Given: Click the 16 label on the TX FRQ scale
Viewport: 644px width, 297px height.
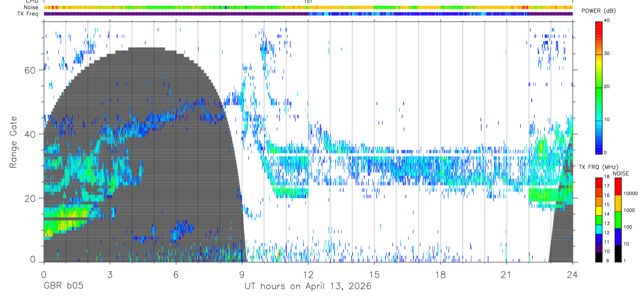Looking at the screenshot, I should [x=608, y=196].
